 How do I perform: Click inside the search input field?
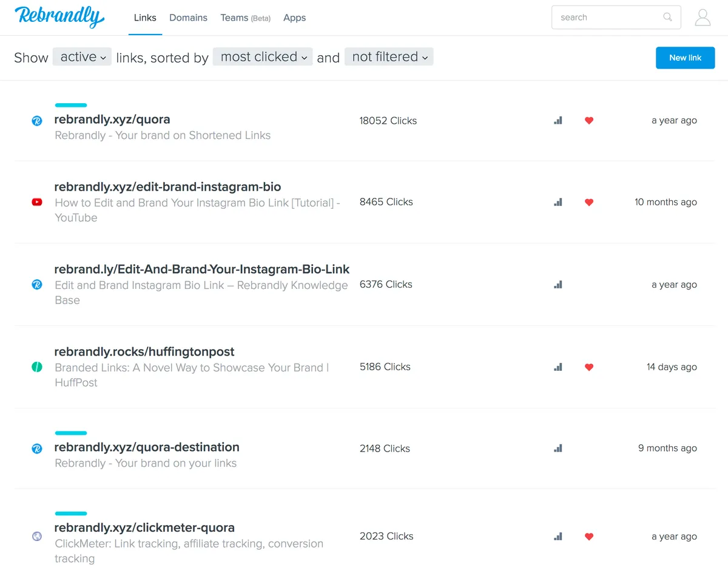click(607, 17)
